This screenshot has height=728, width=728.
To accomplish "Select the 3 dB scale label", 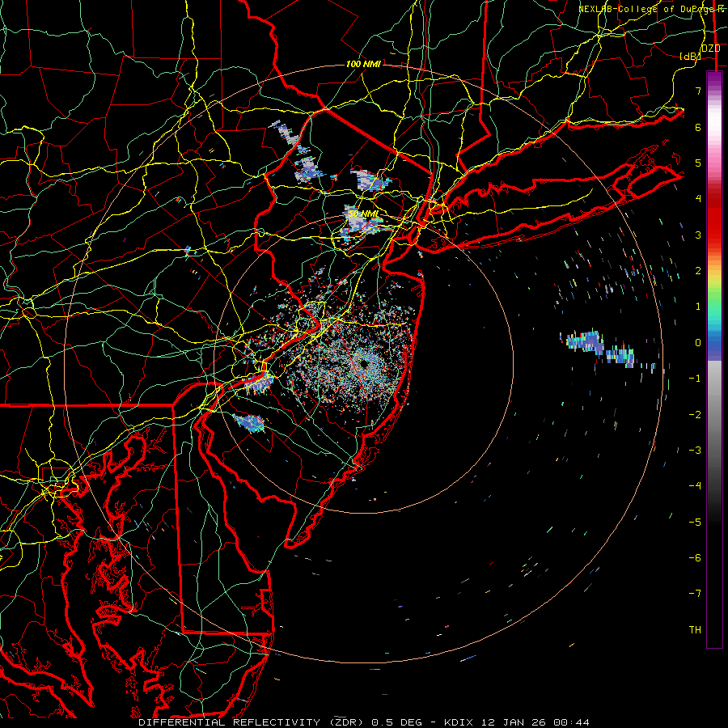I will click(698, 235).
